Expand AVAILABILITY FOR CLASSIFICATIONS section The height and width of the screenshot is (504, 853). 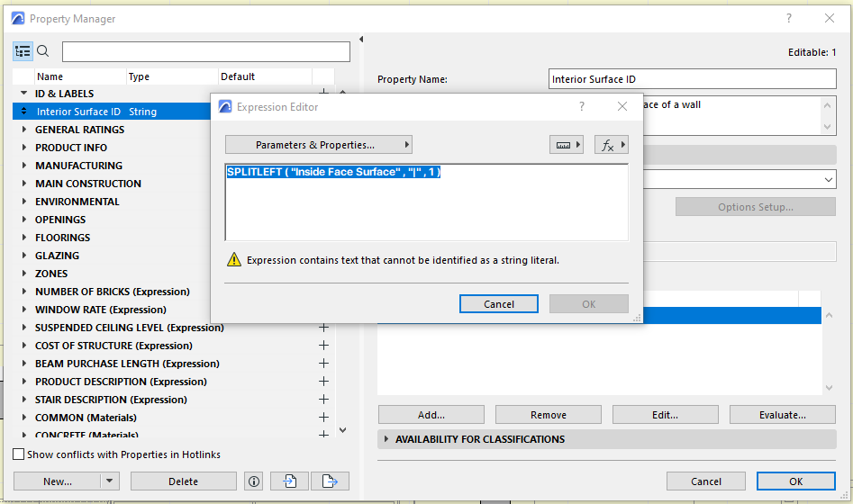click(386, 439)
